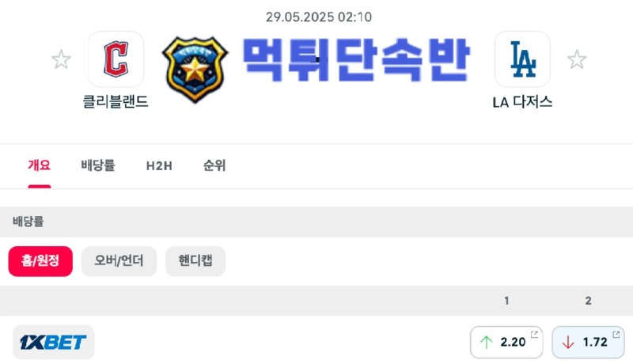Image resolution: width=633 pixels, height=364 pixels.
Task: Open the H2H tab
Action: click(x=159, y=165)
